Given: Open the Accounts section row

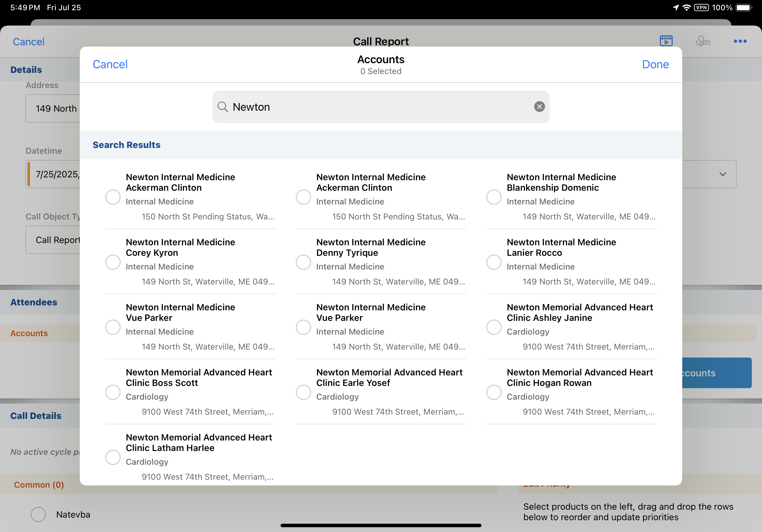Looking at the screenshot, I should point(29,333).
